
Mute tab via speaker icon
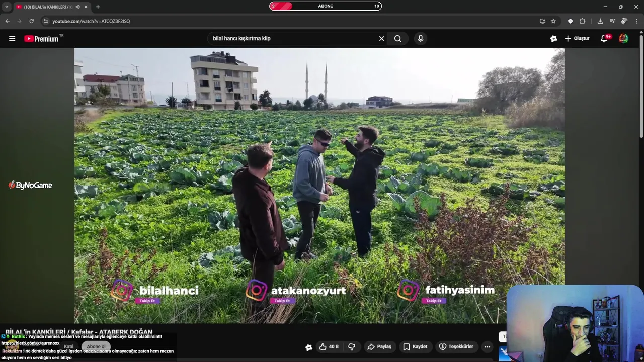[x=78, y=7]
